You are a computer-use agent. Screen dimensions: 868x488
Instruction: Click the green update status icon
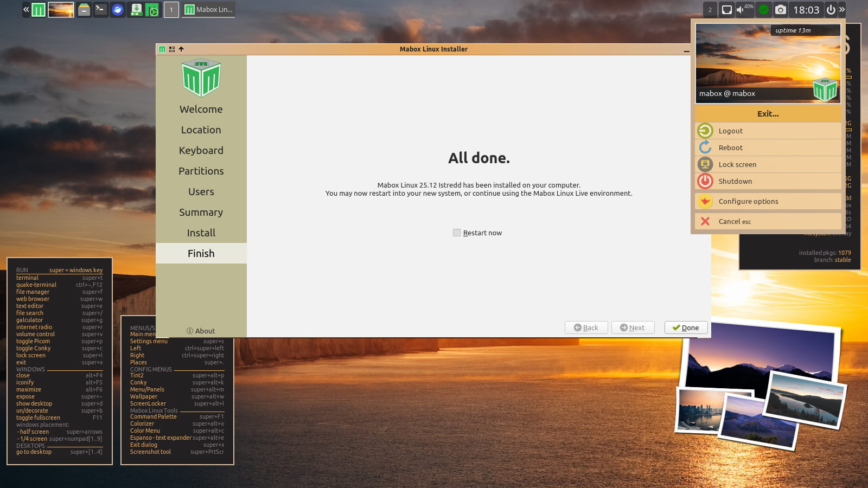tap(763, 10)
